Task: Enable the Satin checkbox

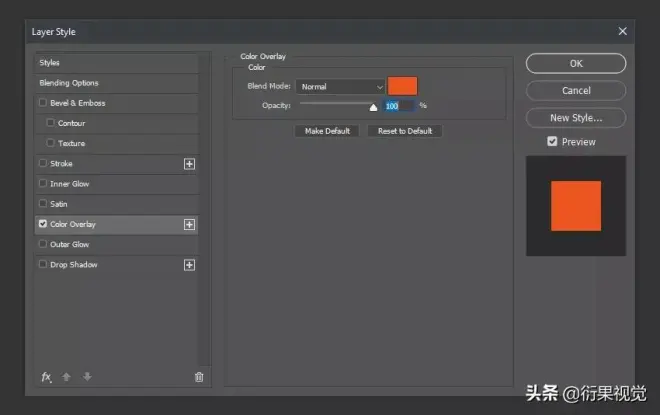Action: click(x=43, y=203)
